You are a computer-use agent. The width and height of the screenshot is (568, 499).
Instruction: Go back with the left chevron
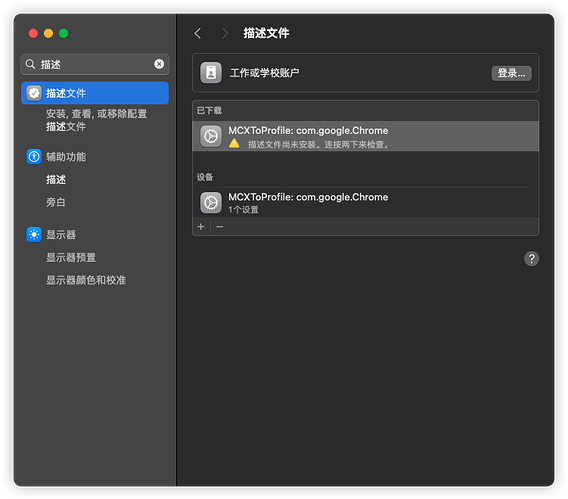click(198, 33)
